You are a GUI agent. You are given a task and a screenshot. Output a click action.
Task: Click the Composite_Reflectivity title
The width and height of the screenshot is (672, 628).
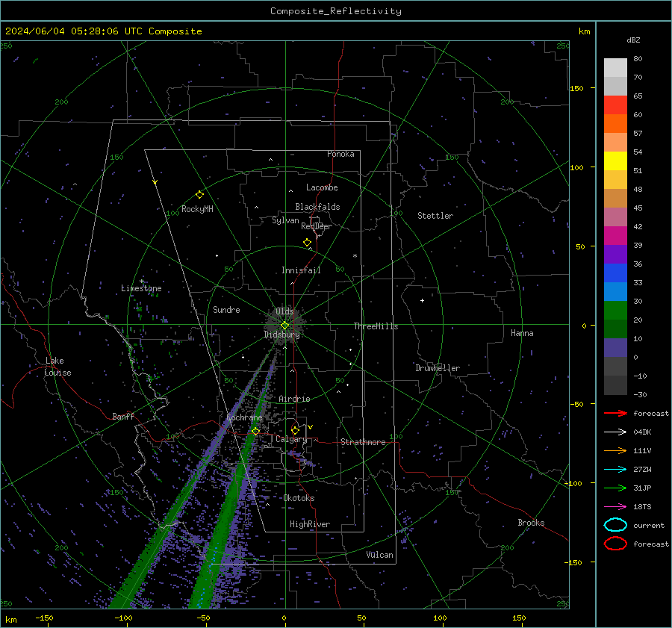pyautogui.click(x=335, y=11)
